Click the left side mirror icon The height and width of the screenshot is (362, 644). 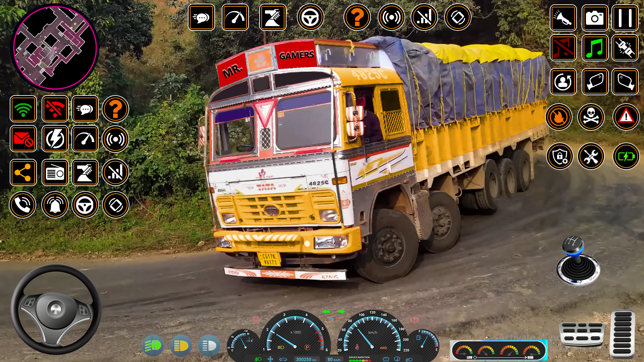click(595, 81)
